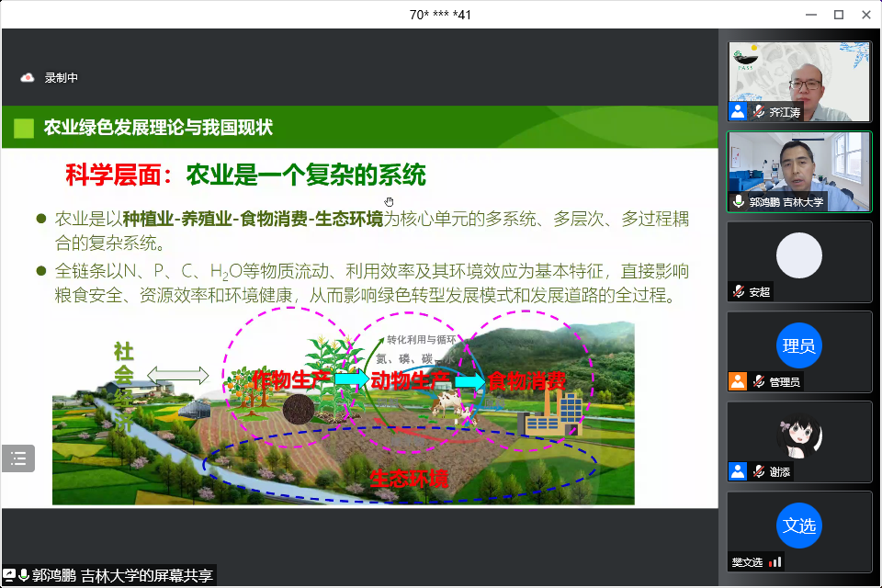Click the signal bars icon beside 樊文选
The image size is (882, 588).
pos(775,561)
